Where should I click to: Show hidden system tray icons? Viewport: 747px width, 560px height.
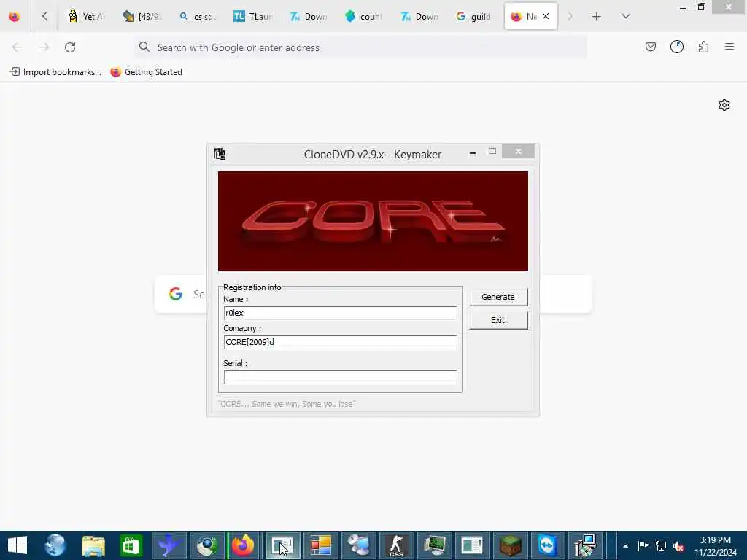coord(625,546)
